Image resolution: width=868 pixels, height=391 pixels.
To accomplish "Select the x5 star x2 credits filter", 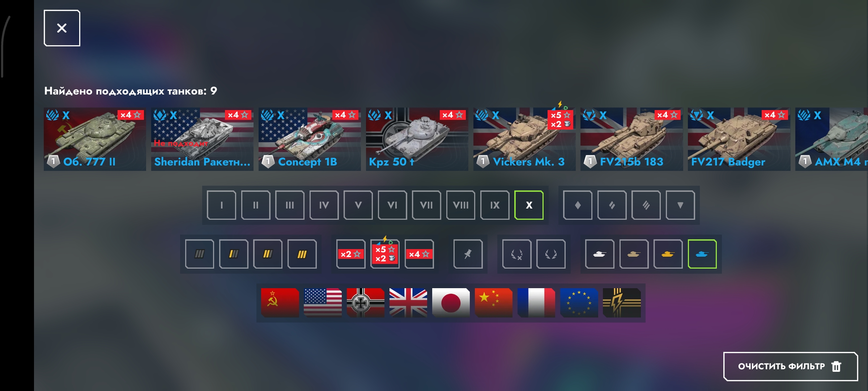I will 385,254.
